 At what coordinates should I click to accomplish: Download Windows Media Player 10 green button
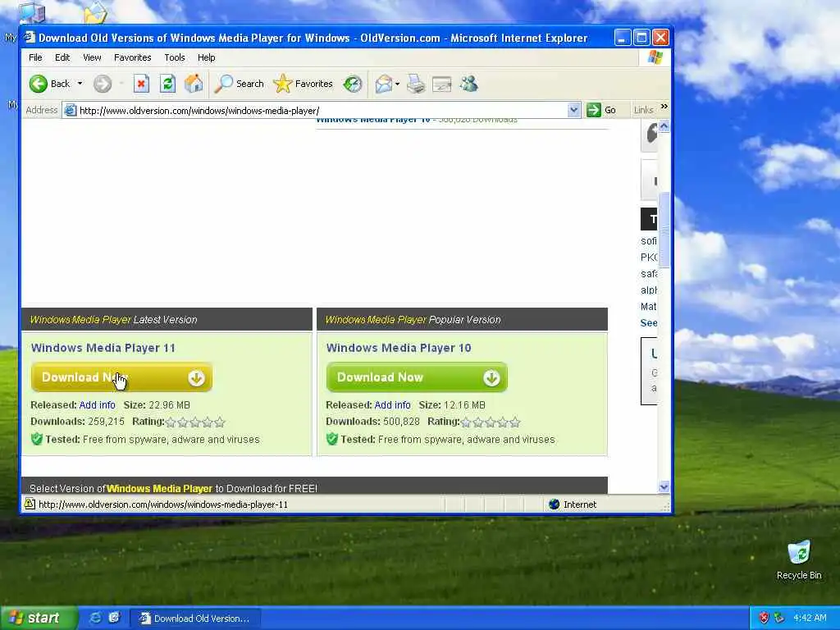pos(417,377)
